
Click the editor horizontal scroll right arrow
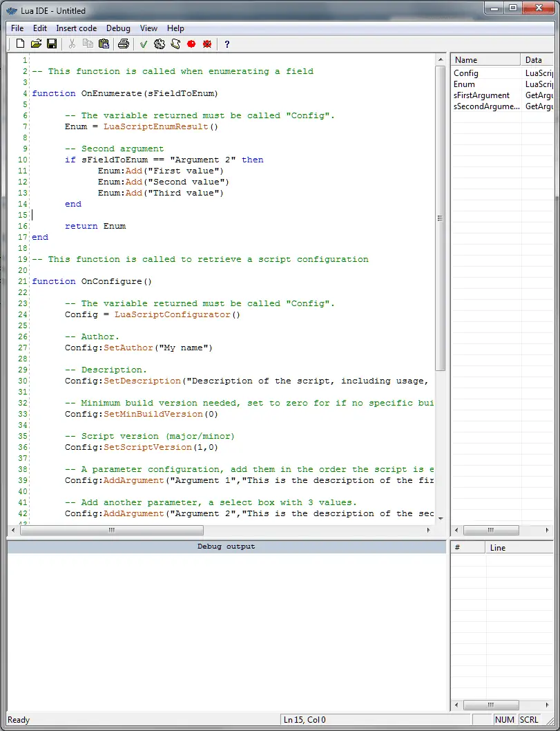pyautogui.click(x=429, y=530)
